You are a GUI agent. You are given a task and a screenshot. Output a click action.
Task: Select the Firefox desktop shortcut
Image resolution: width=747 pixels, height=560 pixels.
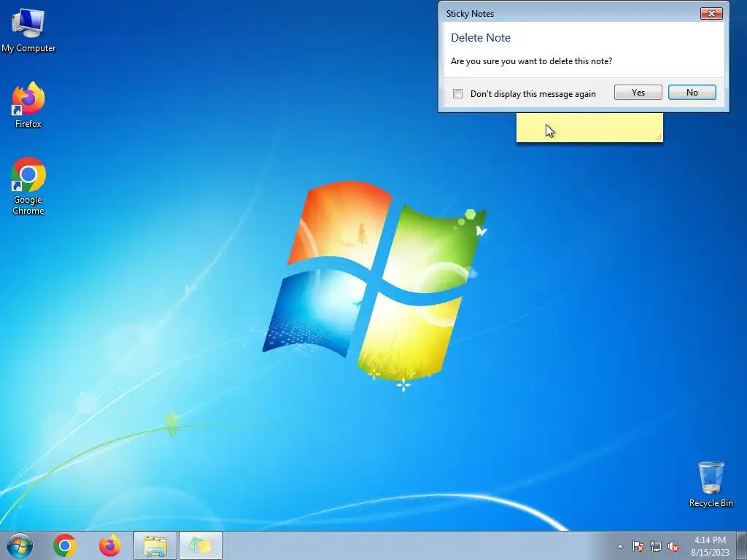coord(28,105)
